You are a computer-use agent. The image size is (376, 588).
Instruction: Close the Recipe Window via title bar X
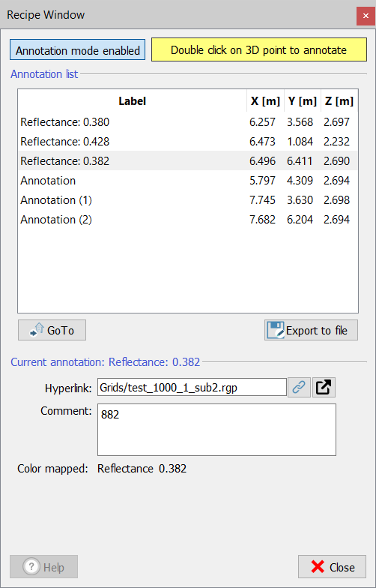[x=366, y=15]
